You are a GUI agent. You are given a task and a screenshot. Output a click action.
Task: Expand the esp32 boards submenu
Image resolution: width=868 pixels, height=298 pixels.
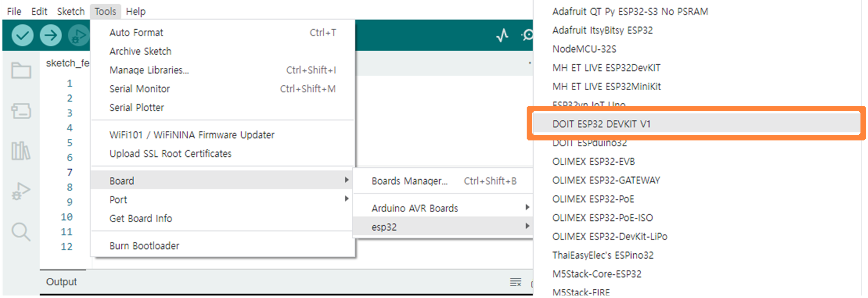click(443, 226)
